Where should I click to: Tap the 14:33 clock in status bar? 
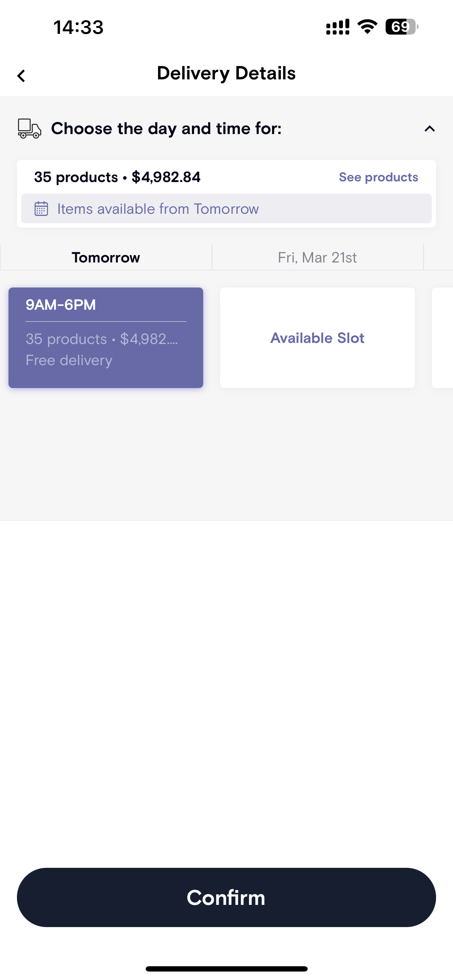(78, 28)
